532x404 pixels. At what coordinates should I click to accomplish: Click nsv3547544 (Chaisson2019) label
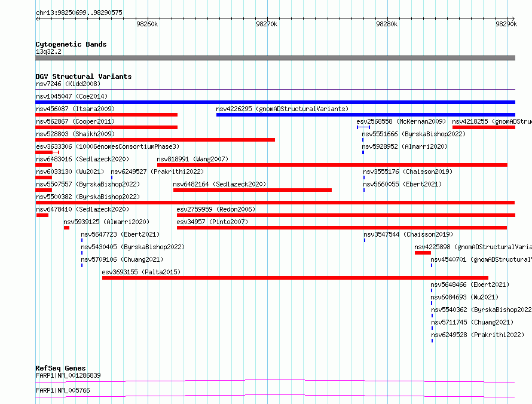(408, 234)
